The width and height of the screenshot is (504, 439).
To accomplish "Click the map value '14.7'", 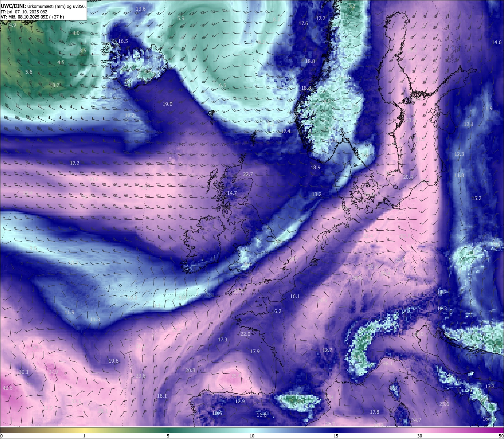I will click(232, 193).
